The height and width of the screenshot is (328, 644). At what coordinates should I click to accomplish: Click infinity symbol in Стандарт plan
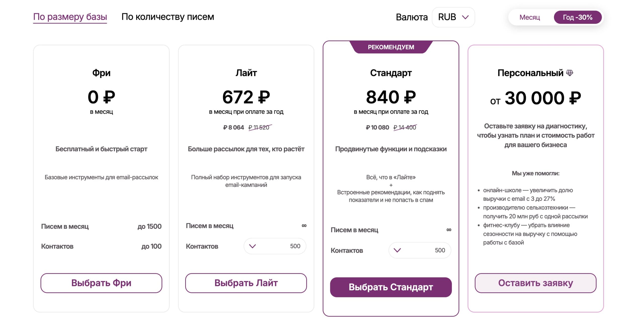click(x=449, y=229)
